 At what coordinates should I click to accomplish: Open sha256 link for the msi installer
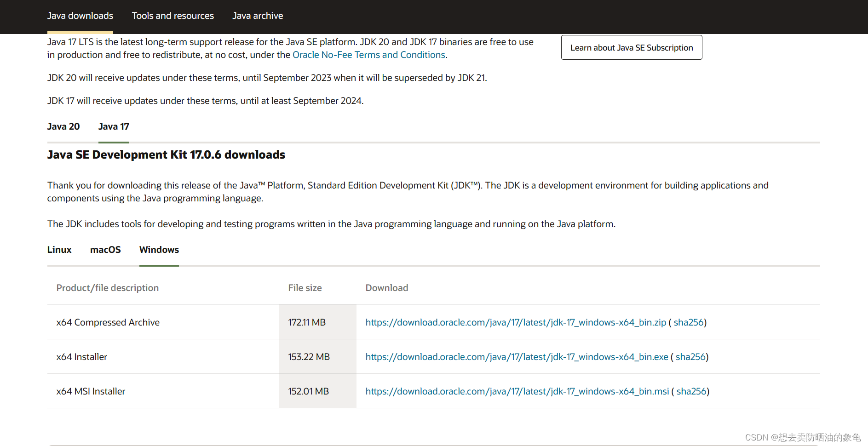691,391
